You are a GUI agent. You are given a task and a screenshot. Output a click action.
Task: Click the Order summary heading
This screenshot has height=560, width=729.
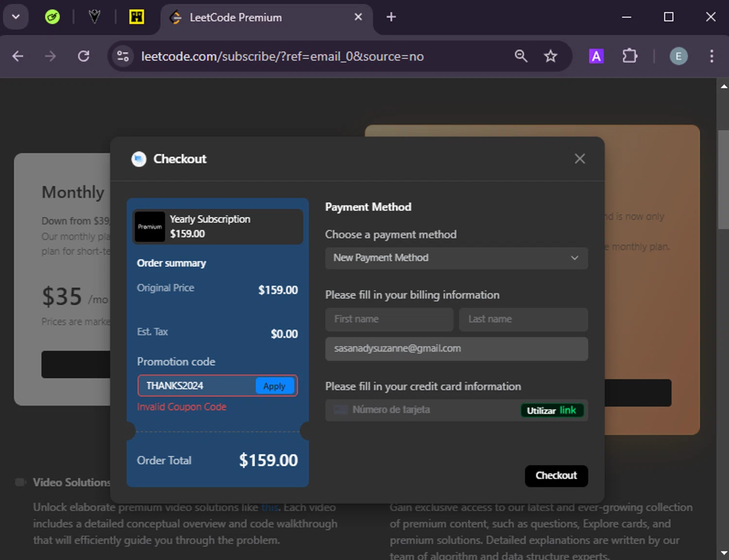coord(172,263)
